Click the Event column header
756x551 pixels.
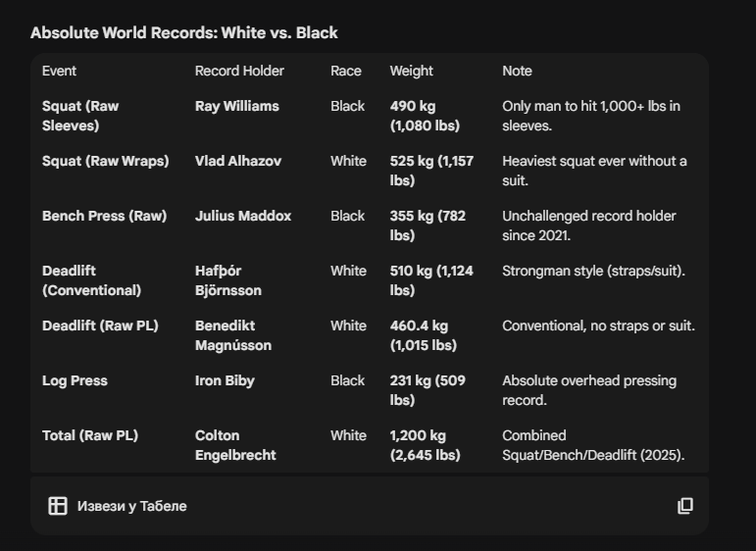coord(59,71)
